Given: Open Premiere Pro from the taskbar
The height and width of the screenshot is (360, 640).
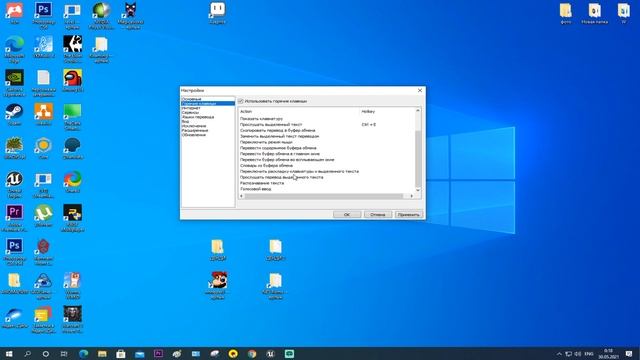Looking at the screenshot, I should pyautogui.click(x=158, y=353).
